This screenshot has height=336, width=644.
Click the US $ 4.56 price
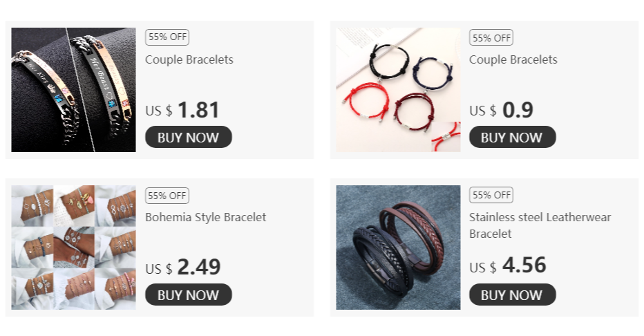point(508,265)
